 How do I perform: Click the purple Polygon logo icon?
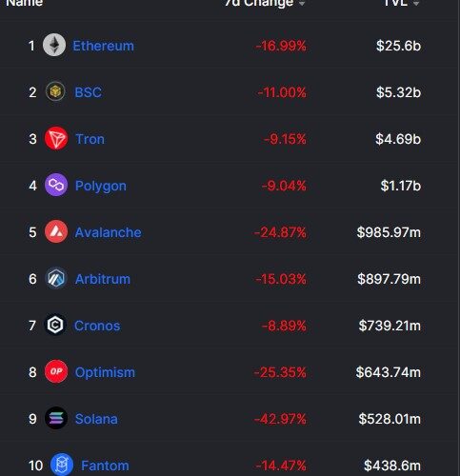tap(56, 185)
